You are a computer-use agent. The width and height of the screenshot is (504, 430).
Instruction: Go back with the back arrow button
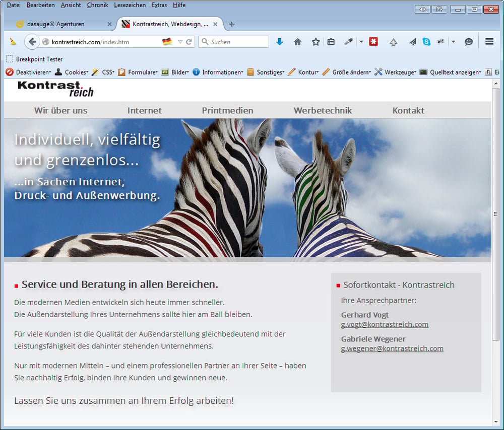pos(32,42)
